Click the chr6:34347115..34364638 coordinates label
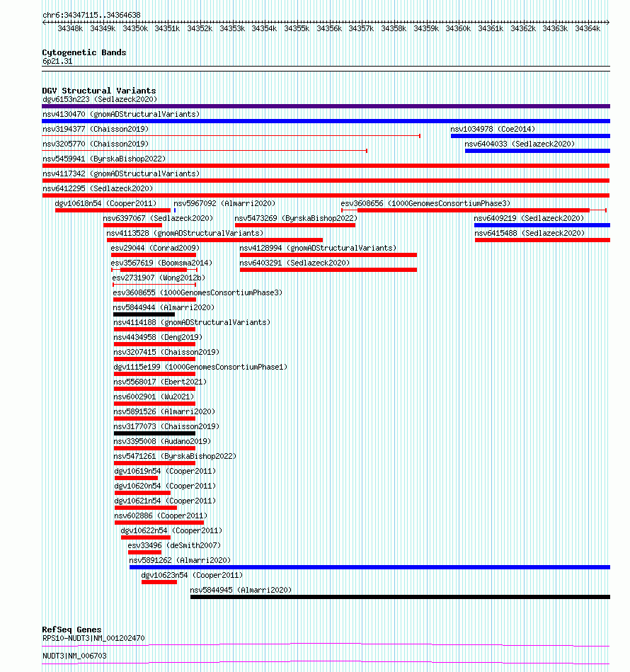 (91, 15)
